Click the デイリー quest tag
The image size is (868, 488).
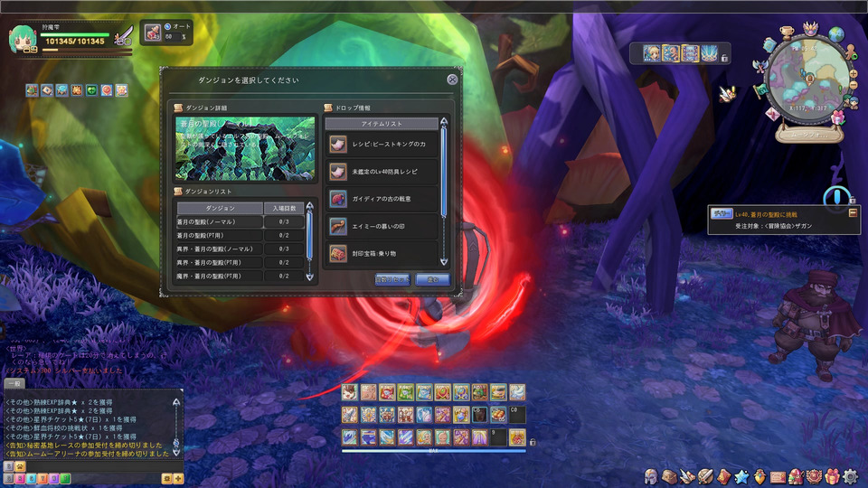[722, 213]
